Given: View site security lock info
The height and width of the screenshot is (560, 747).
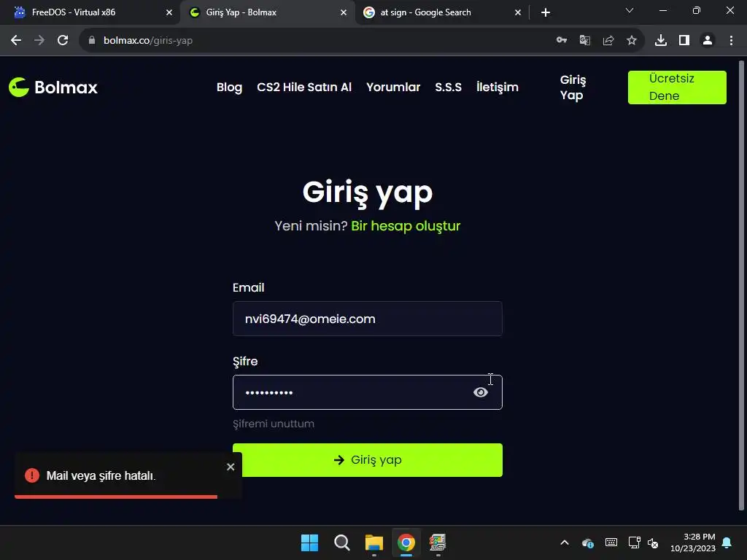Looking at the screenshot, I should (92, 41).
